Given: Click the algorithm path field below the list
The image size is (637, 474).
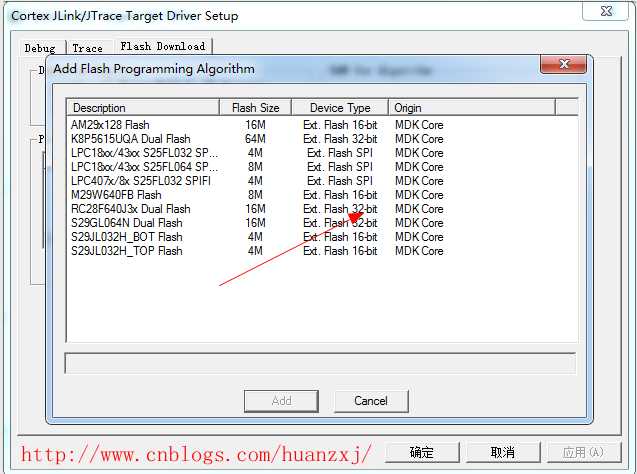Looking at the screenshot, I should 320,363.
